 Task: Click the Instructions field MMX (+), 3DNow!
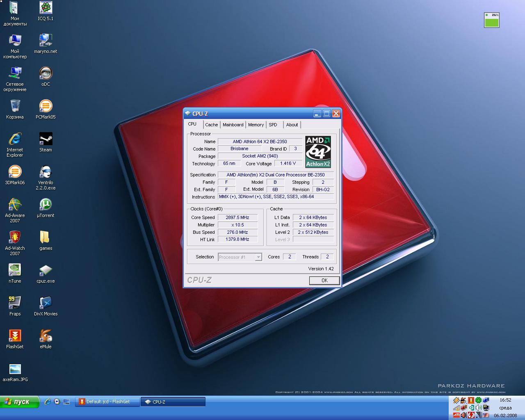tap(276, 196)
